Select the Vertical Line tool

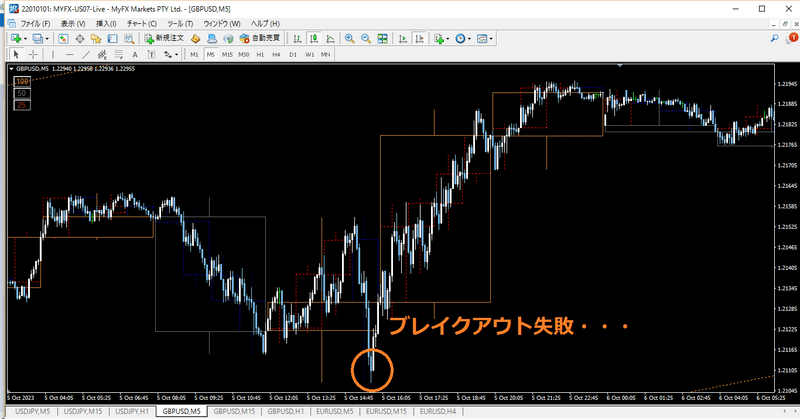pos(53,54)
